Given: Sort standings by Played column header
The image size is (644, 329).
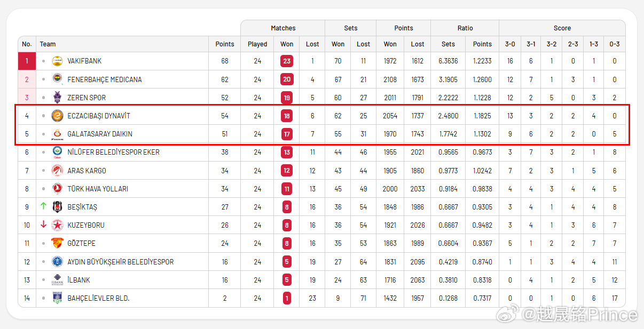Looking at the screenshot, I should 257,44.
